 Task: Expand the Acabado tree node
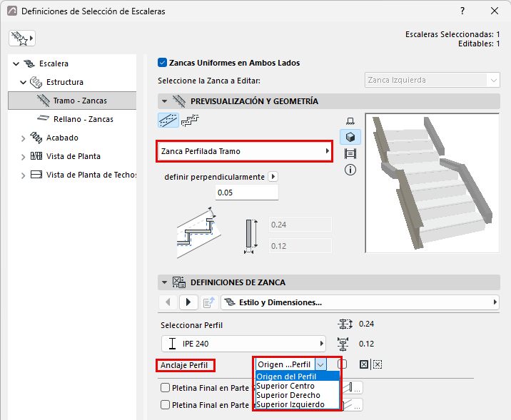pos(23,138)
